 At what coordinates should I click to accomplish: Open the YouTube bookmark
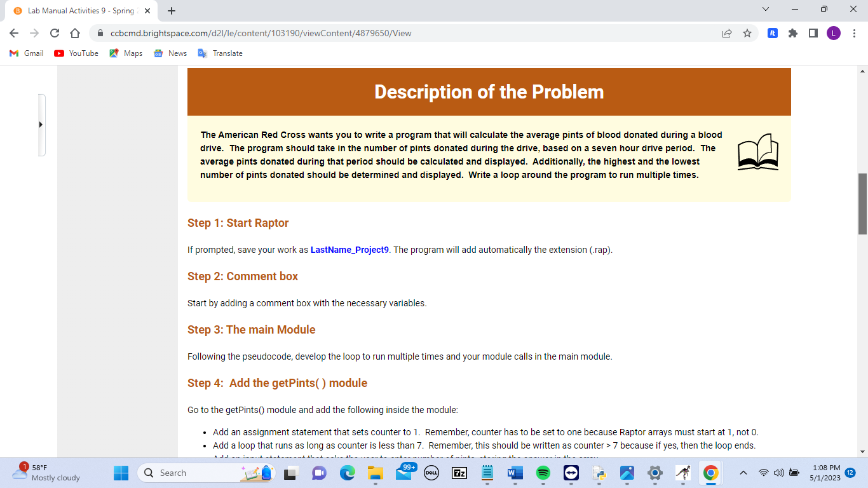pyautogui.click(x=76, y=53)
